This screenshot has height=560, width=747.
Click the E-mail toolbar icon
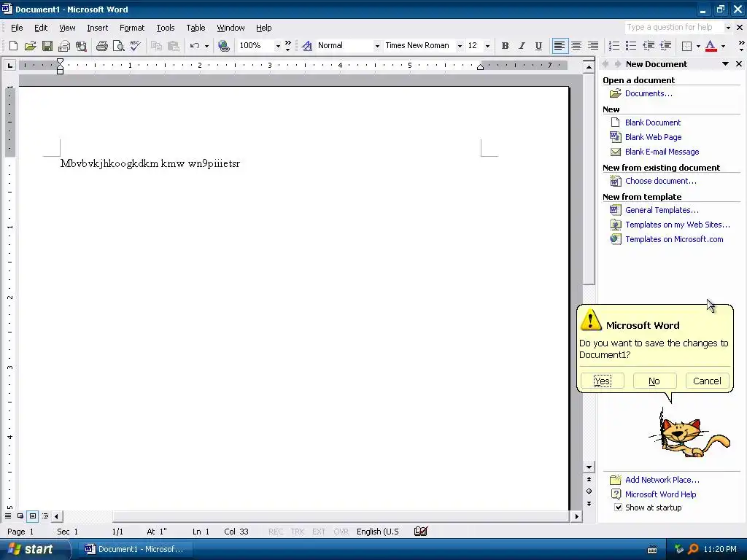pos(64,46)
